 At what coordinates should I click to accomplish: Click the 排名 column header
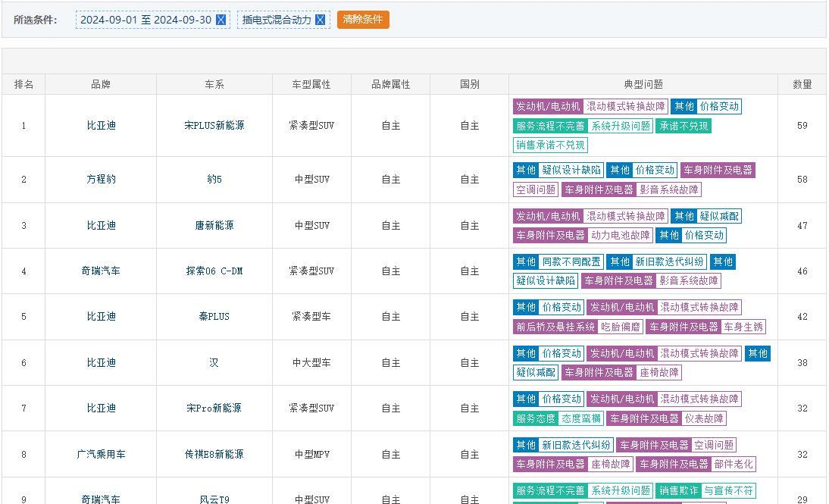(23, 84)
